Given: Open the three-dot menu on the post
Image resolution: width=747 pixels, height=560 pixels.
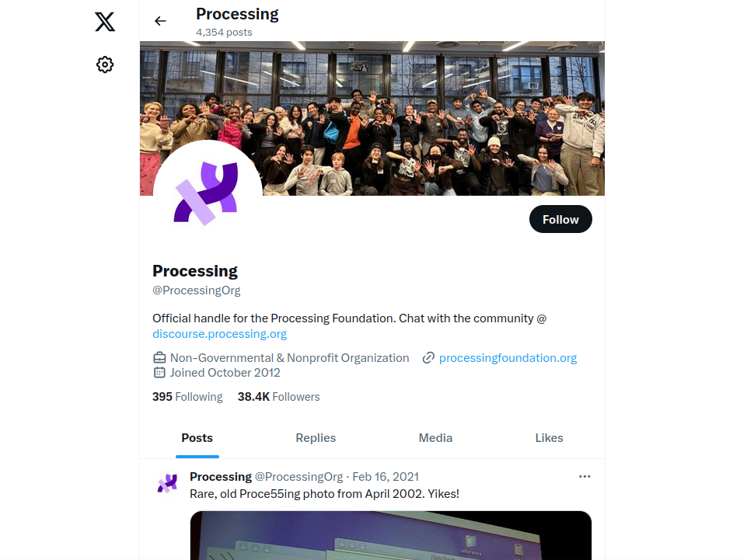Looking at the screenshot, I should 585,477.
